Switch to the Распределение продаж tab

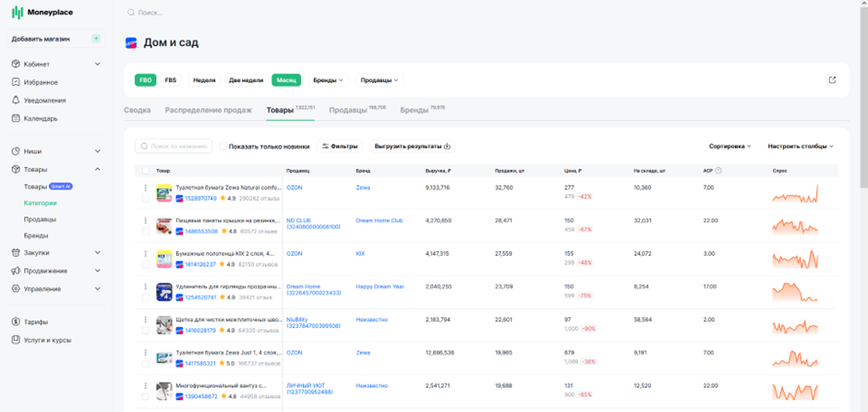[208, 110]
